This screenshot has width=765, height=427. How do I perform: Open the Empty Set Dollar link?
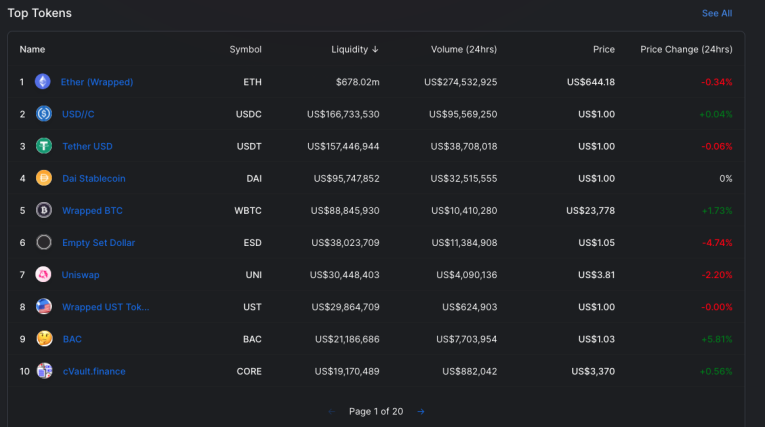(x=99, y=243)
